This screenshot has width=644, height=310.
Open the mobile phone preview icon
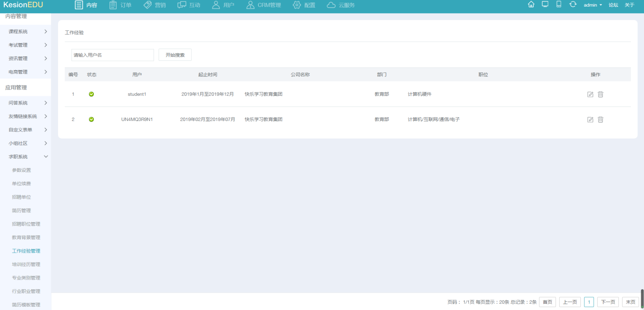coord(559,4)
